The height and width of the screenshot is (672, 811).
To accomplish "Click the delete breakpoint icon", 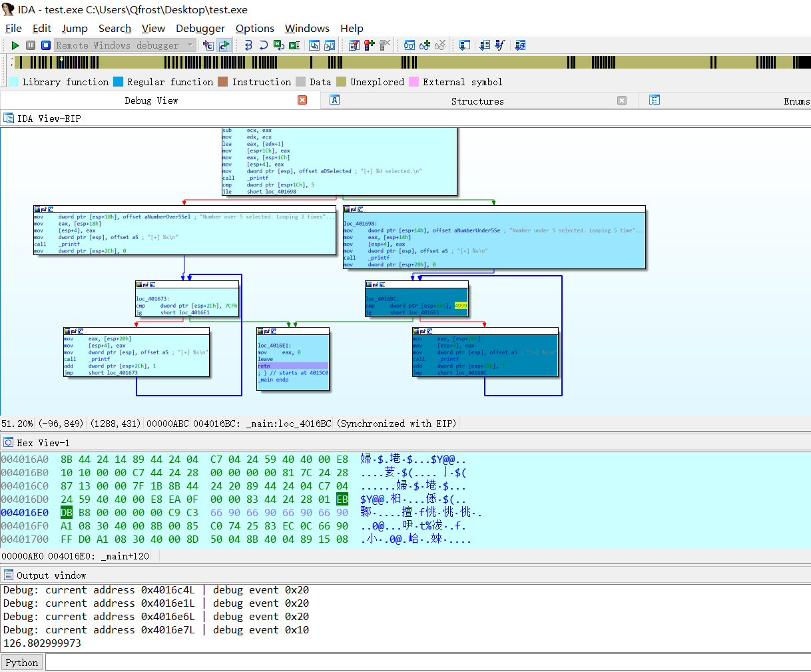I will point(385,45).
